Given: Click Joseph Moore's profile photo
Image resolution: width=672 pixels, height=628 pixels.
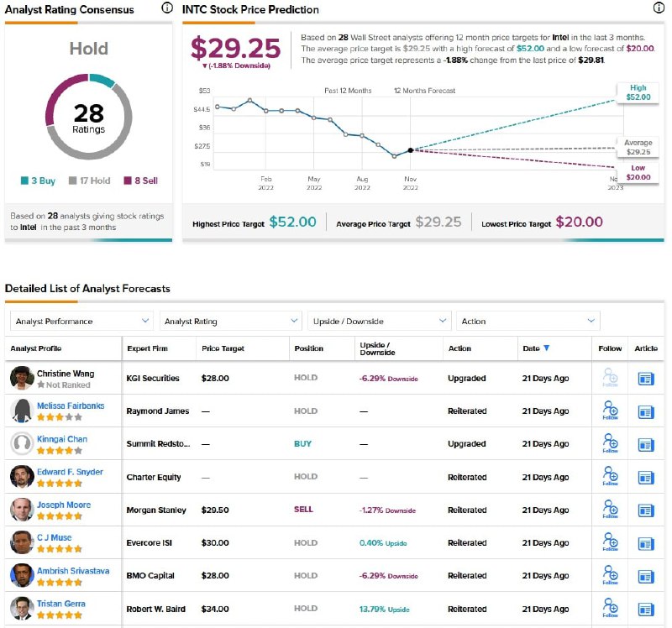Looking at the screenshot, I should [x=22, y=510].
